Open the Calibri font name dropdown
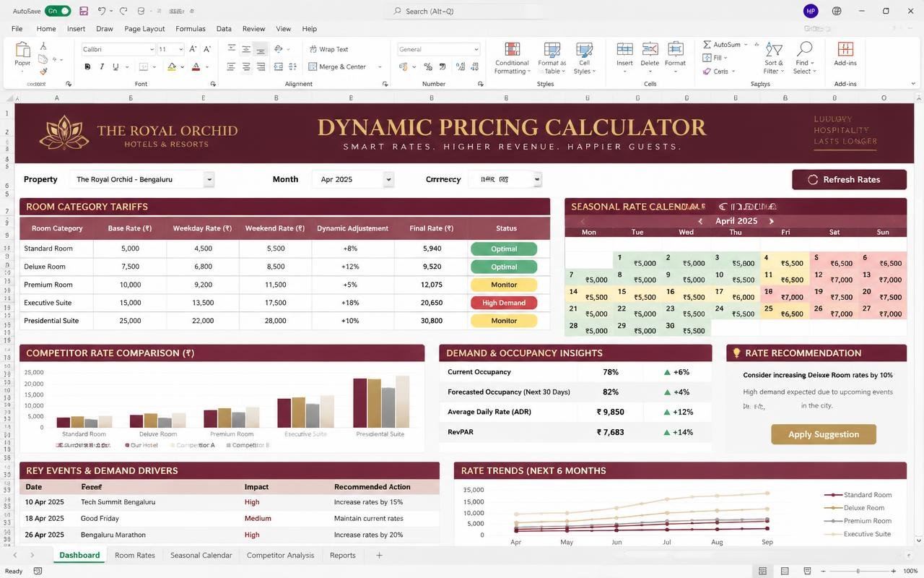This screenshot has height=578, width=924. (118, 49)
